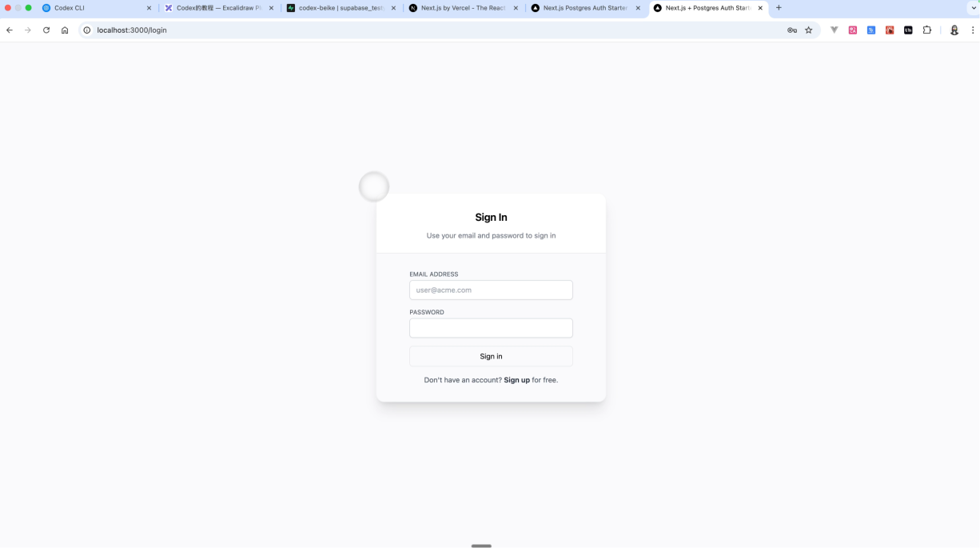Go to the browser home page
980x548 pixels.
[x=65, y=30]
